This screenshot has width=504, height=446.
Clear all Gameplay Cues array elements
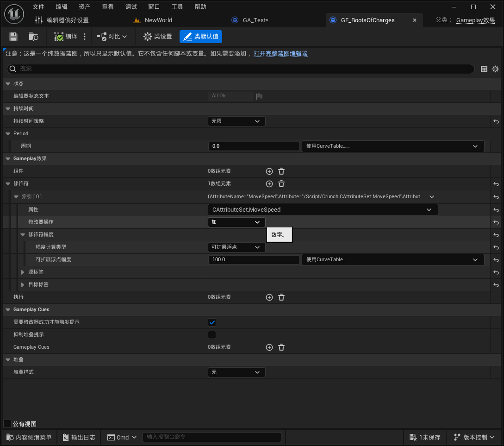point(281,347)
